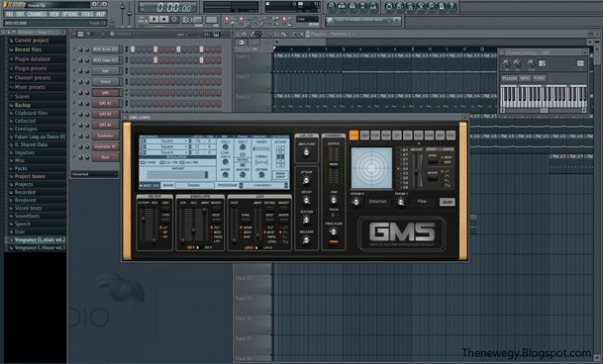Click the GMS AMPLITUDE knob
The height and width of the screenshot is (364, 603).
coord(306,152)
